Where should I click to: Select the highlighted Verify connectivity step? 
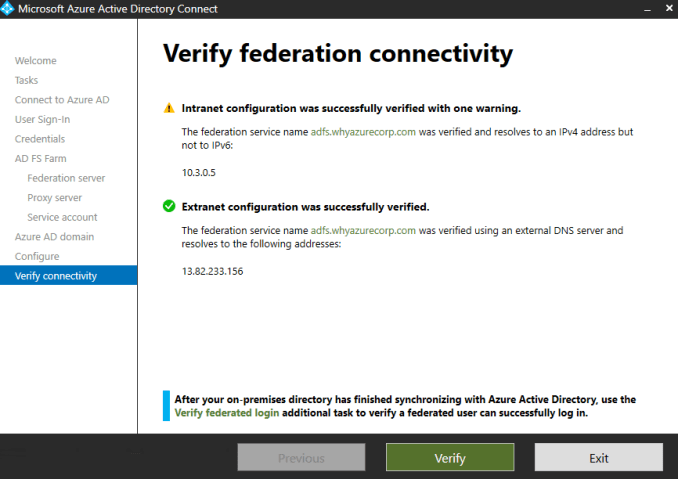pyautogui.click(x=69, y=275)
